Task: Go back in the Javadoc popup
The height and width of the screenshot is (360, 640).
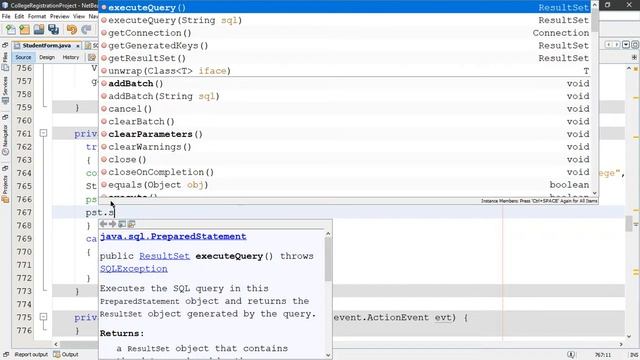Action: coord(103,224)
